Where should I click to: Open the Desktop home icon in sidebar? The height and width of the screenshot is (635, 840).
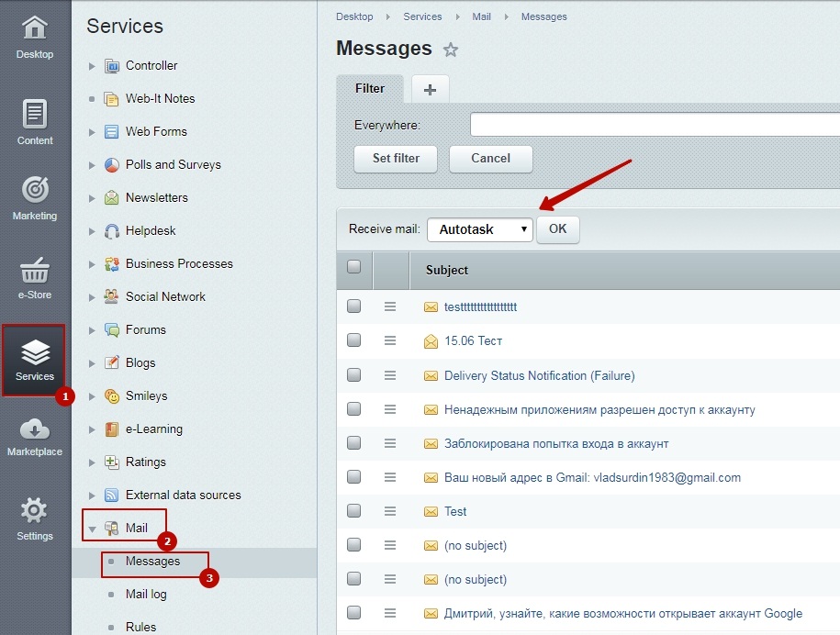[35, 28]
